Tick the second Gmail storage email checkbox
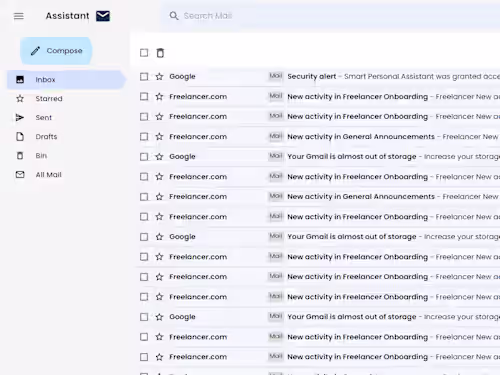 [x=144, y=237]
